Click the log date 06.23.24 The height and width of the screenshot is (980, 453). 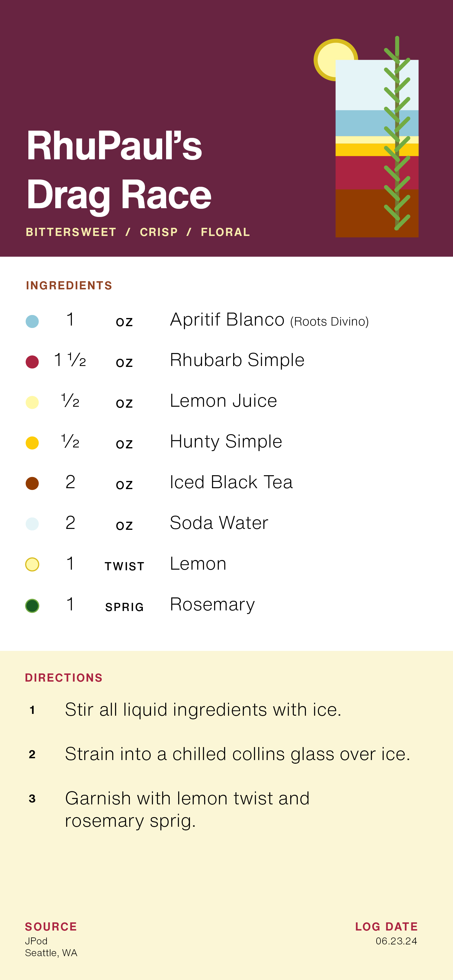pyautogui.click(x=396, y=941)
